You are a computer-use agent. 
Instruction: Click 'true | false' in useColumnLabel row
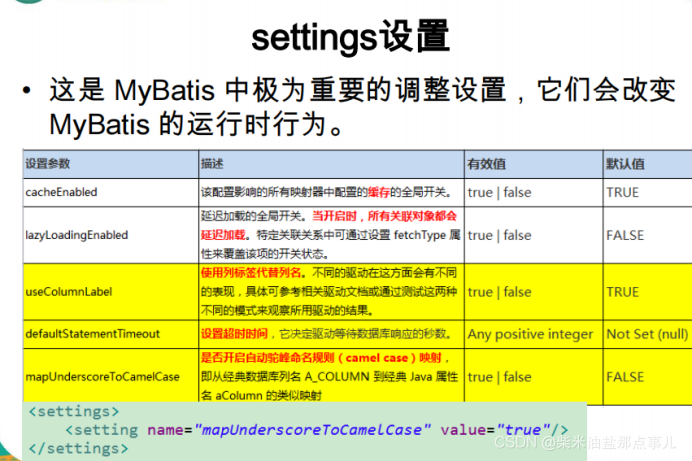tap(499, 292)
